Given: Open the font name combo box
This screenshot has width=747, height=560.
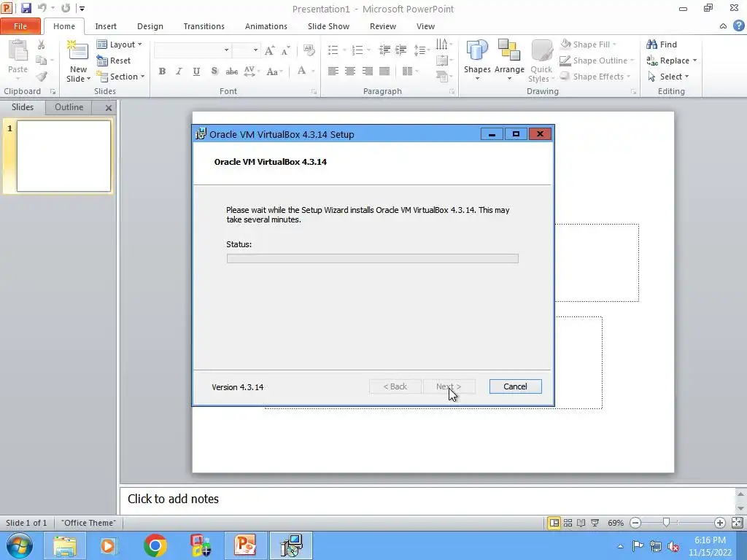Looking at the screenshot, I should [193, 50].
